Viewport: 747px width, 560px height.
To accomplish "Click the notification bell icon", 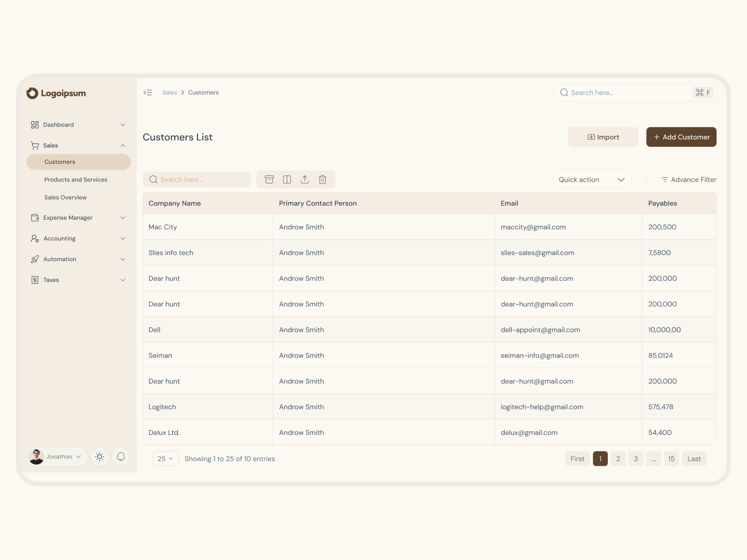I will coord(121,456).
